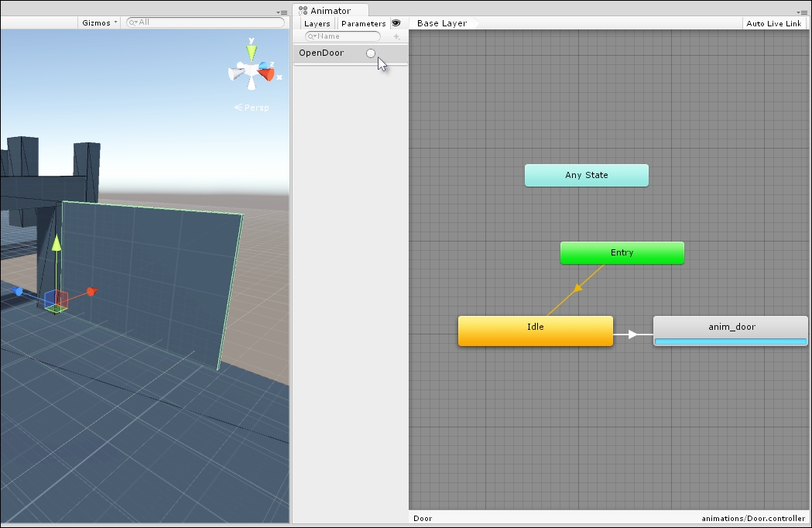Image resolution: width=812 pixels, height=528 pixels.
Task: Toggle the OpenDoor parameter checkbox
Action: (371, 53)
